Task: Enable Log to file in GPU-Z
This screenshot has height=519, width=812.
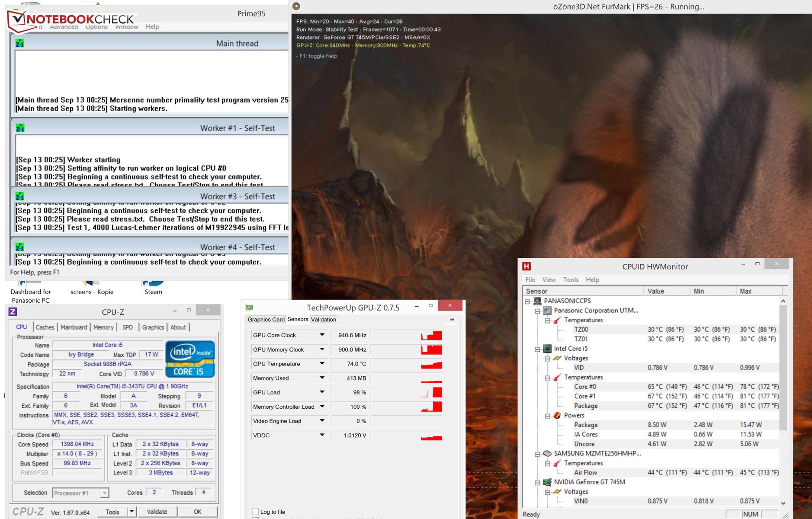Action: [x=255, y=512]
